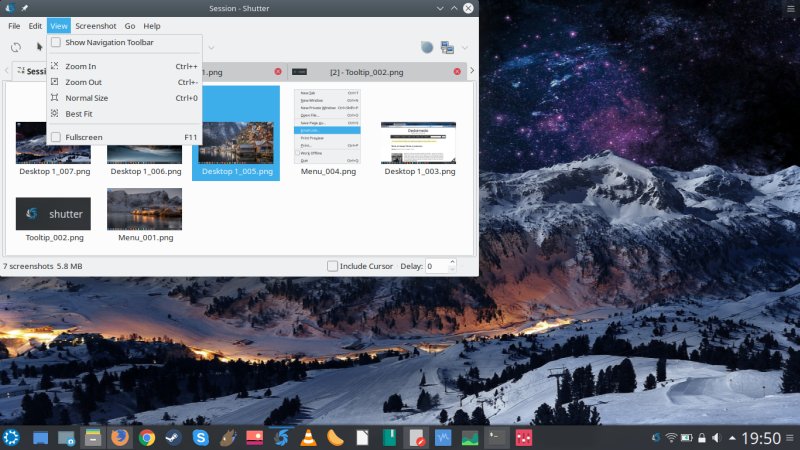Toggle the Fullscreen checkbox menu item
The image size is (800, 450).
pos(56,136)
